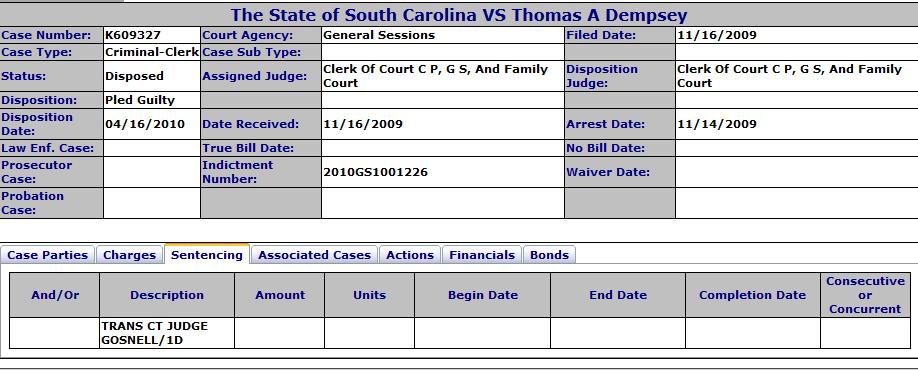Click the Units column header

[x=369, y=295]
